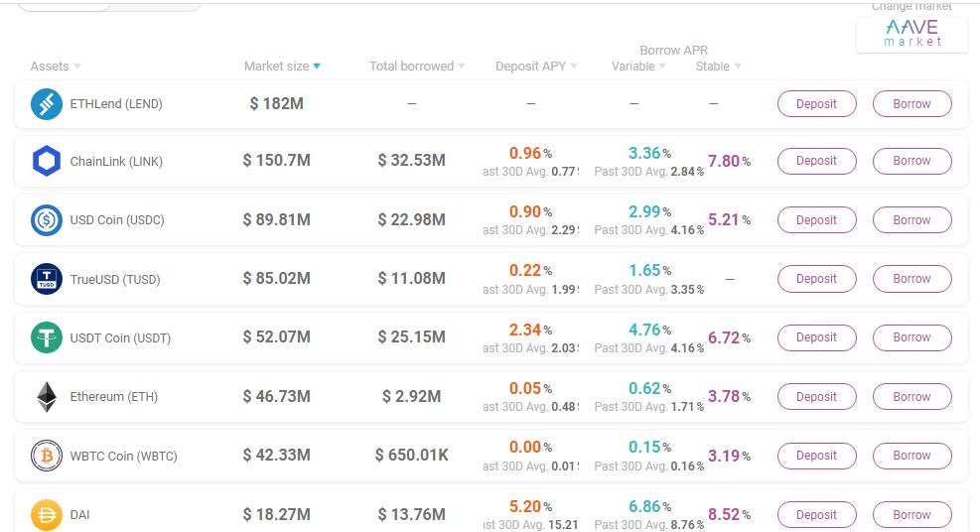Click Deposit for USDT Coin (USDT)
This screenshot has width=980, height=532.
point(817,337)
